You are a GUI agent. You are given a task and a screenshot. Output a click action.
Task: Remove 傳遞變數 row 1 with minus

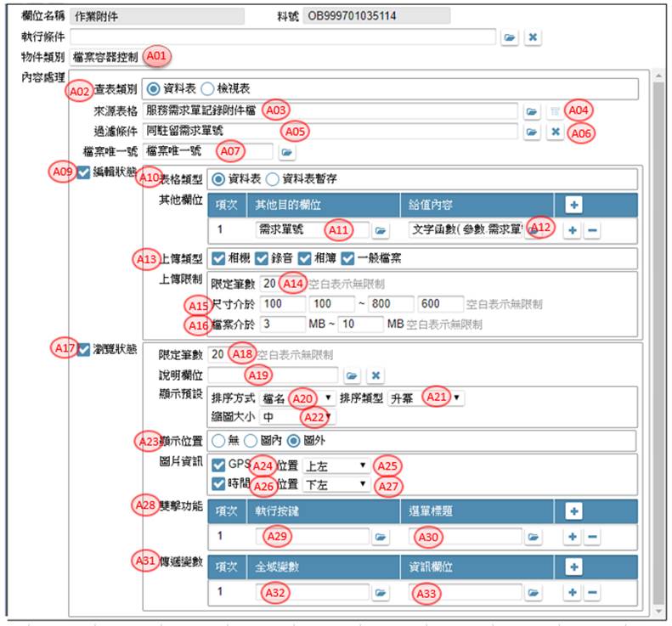592,593
